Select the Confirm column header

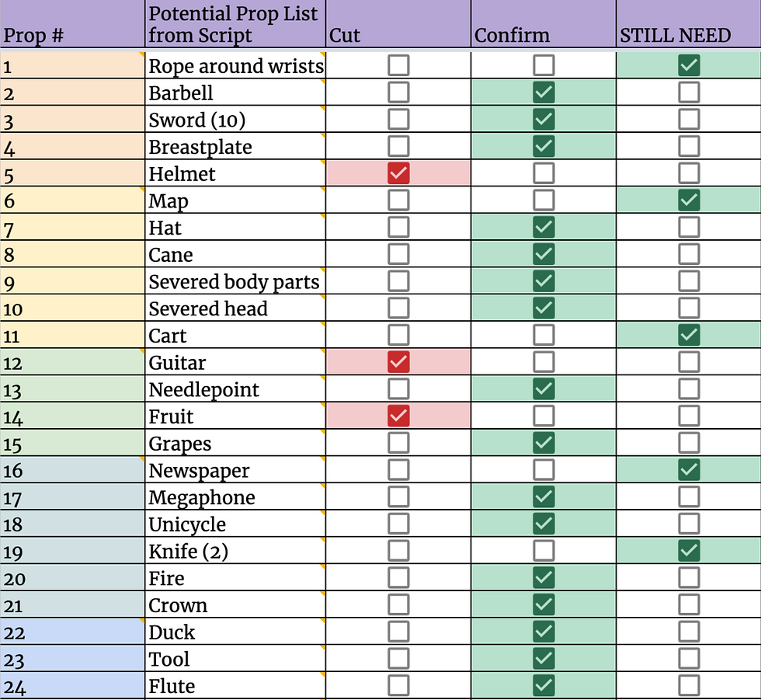(x=544, y=24)
